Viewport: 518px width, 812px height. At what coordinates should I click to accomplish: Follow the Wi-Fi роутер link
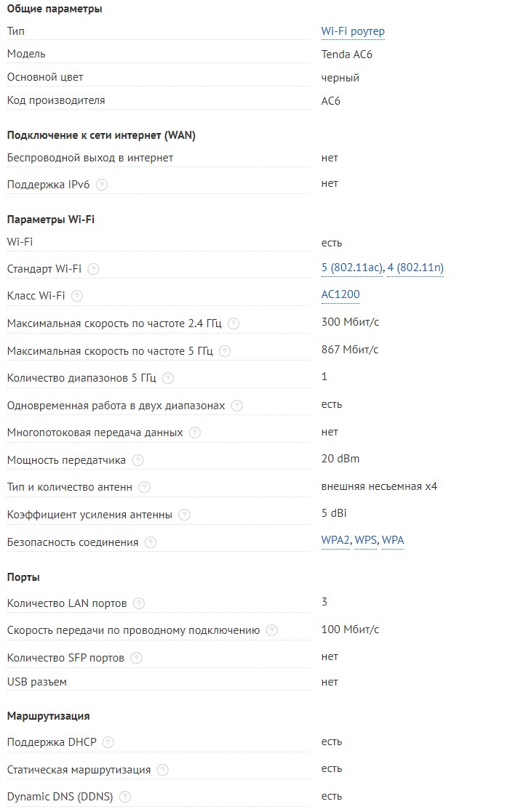353,31
